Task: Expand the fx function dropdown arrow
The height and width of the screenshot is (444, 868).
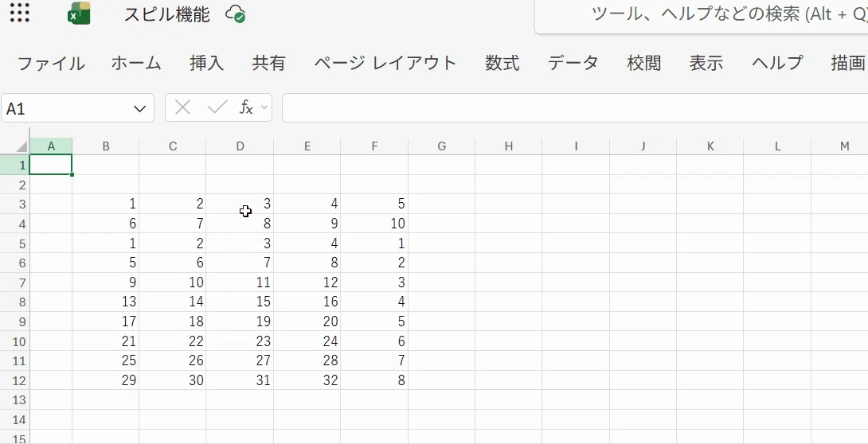Action: coord(264,107)
